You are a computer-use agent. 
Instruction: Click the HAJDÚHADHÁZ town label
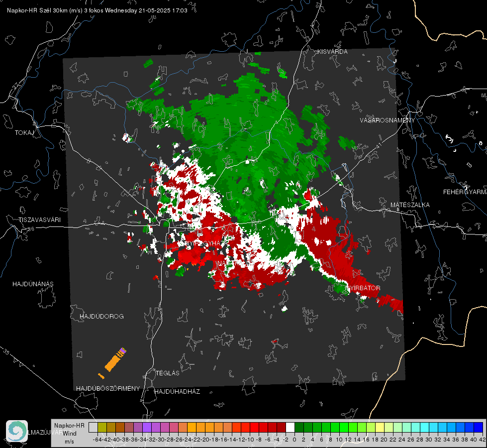pyautogui.click(x=177, y=392)
